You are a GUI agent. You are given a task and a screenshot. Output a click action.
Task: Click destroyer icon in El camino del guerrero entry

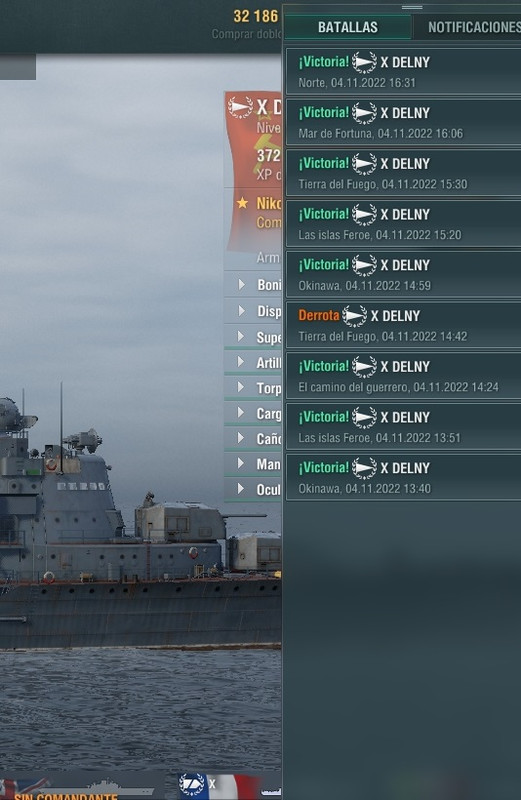364,367
